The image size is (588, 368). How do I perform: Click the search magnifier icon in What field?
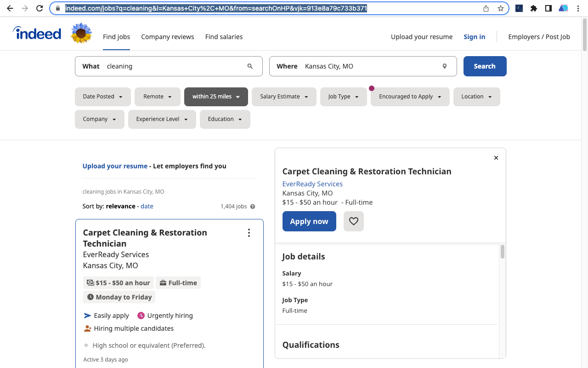click(250, 66)
